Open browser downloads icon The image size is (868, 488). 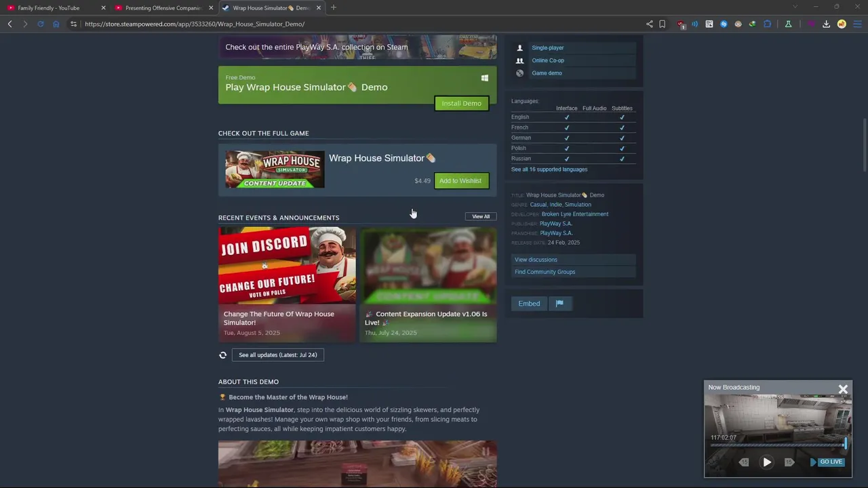tap(827, 24)
